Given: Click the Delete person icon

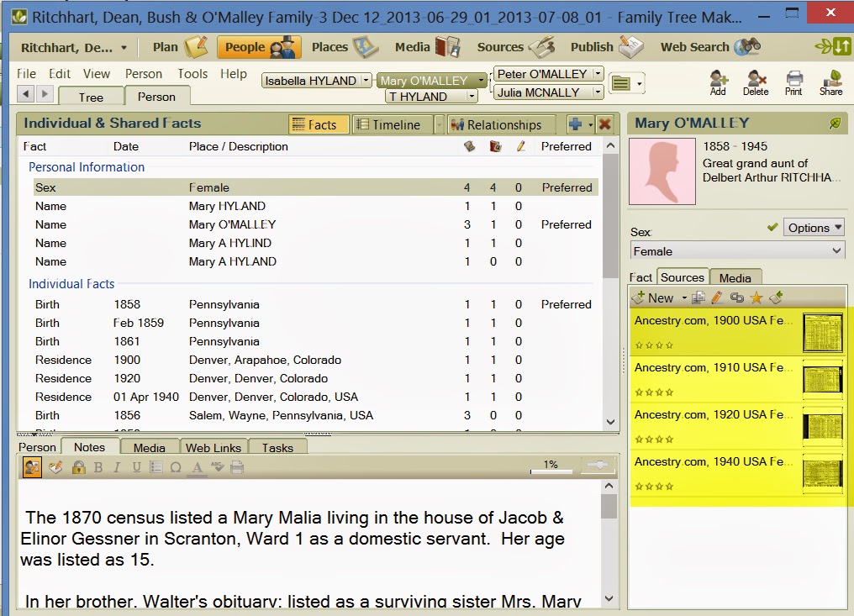Looking at the screenshot, I should coord(756,83).
